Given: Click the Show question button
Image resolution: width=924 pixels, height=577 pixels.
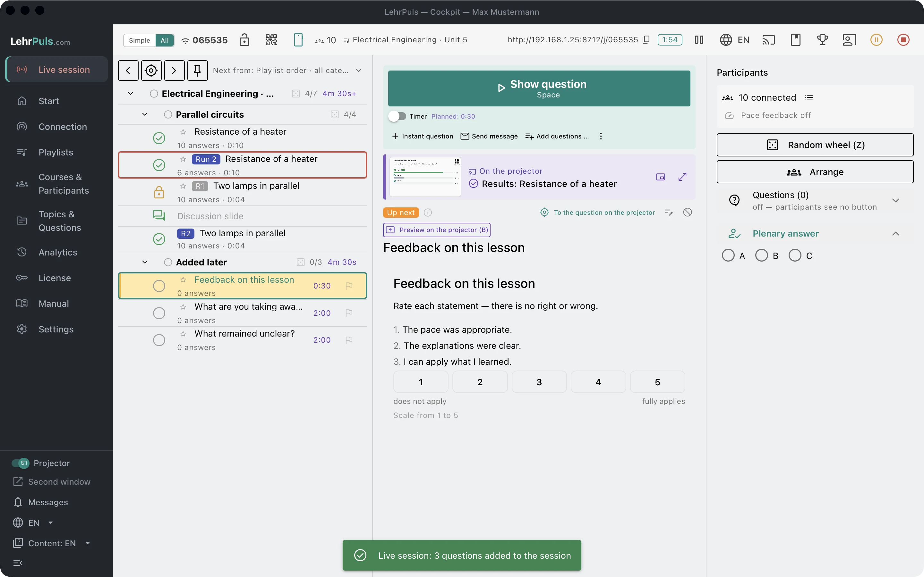Looking at the screenshot, I should pos(539,88).
